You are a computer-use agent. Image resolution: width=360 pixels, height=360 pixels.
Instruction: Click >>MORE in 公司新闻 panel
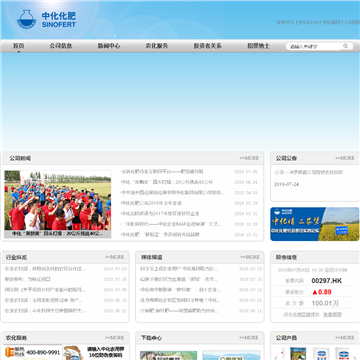[x=249, y=158]
